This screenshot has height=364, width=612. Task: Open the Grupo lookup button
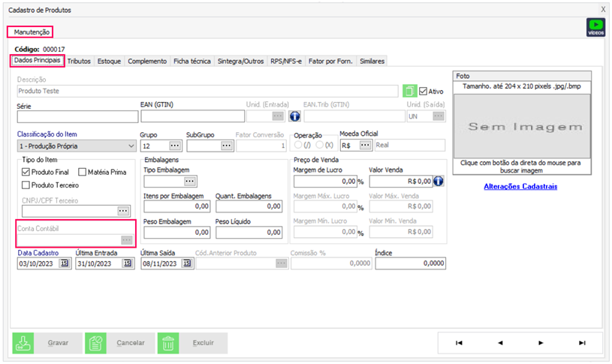coord(174,146)
